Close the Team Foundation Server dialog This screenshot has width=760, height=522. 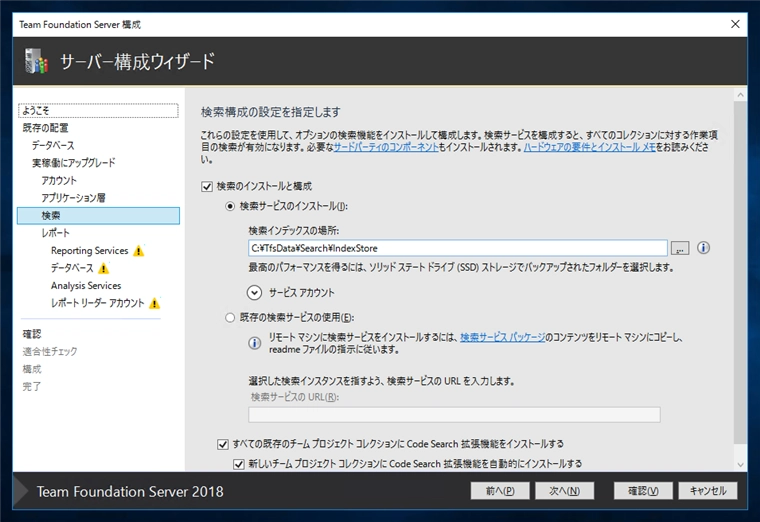(x=735, y=24)
